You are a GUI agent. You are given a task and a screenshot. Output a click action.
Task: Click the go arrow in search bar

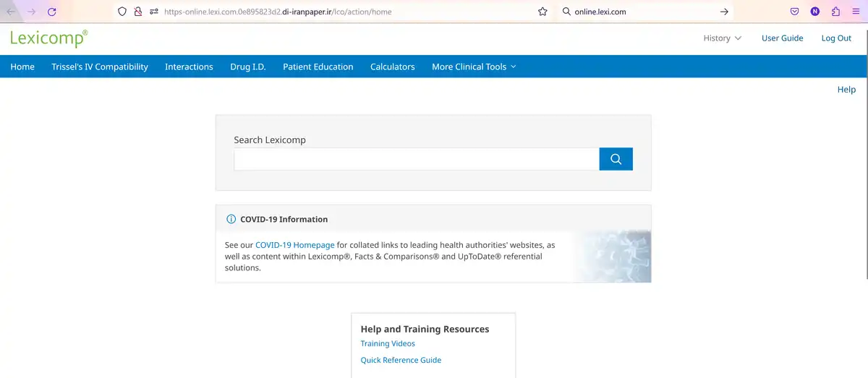pyautogui.click(x=724, y=12)
